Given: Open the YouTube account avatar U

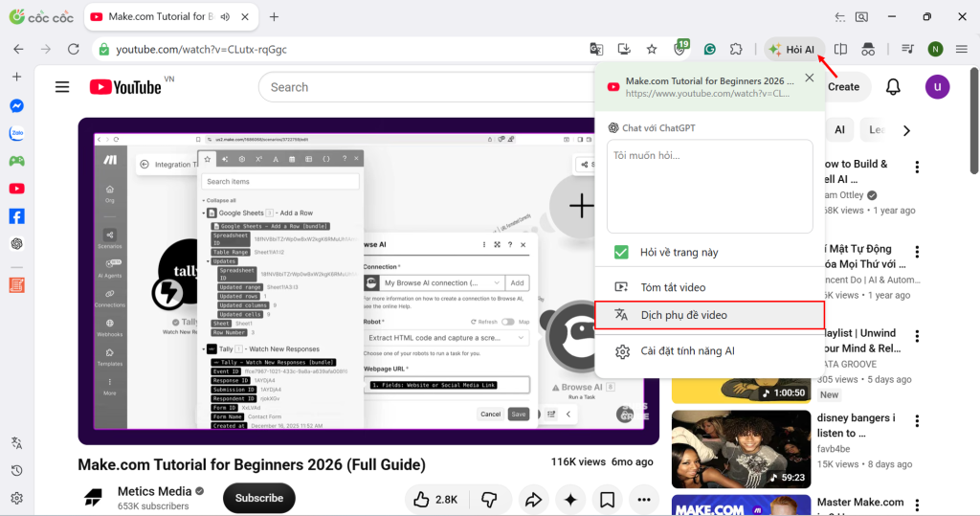Looking at the screenshot, I should (x=937, y=87).
